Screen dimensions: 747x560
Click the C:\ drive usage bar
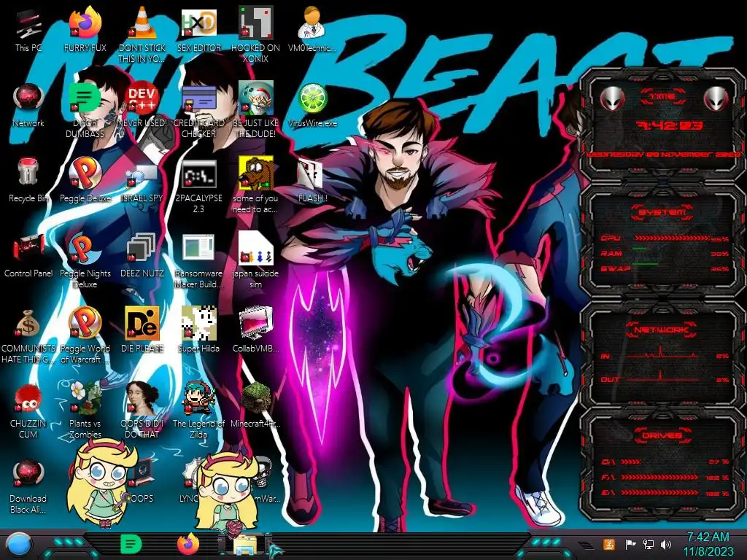point(631,462)
